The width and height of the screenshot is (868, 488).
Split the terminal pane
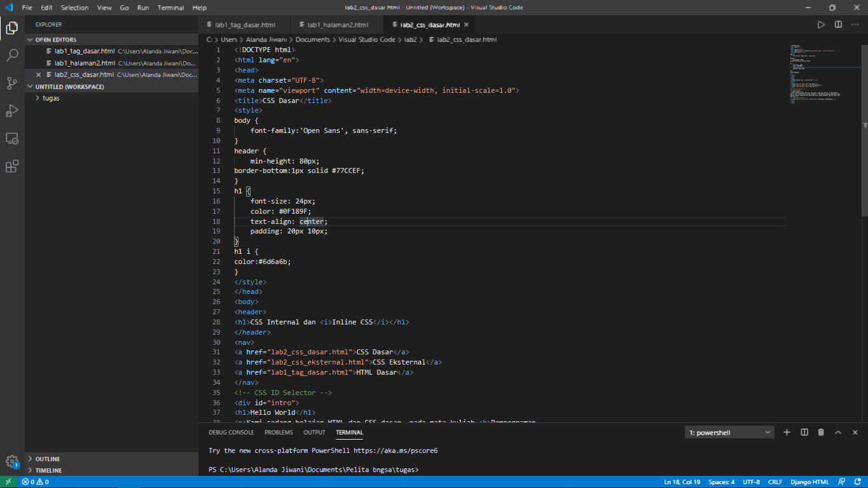click(x=804, y=433)
